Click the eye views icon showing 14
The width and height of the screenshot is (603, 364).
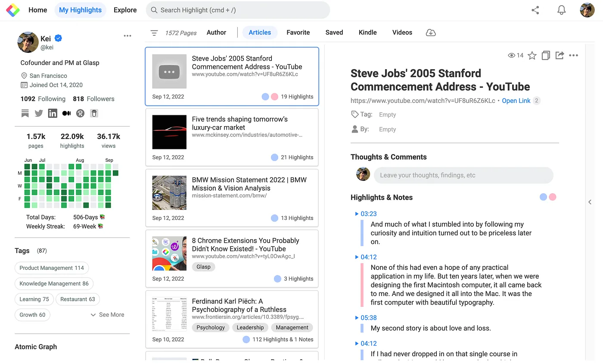(x=512, y=55)
